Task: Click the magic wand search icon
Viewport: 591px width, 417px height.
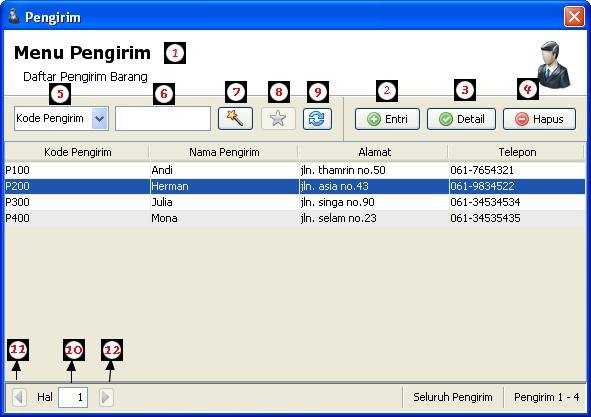Action: [235, 119]
